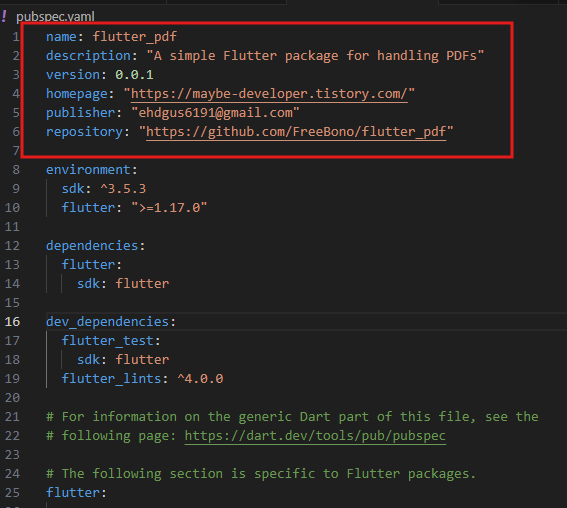The width and height of the screenshot is (567, 508).
Task: Click the homepage key on line 4
Action: [x=77, y=94]
